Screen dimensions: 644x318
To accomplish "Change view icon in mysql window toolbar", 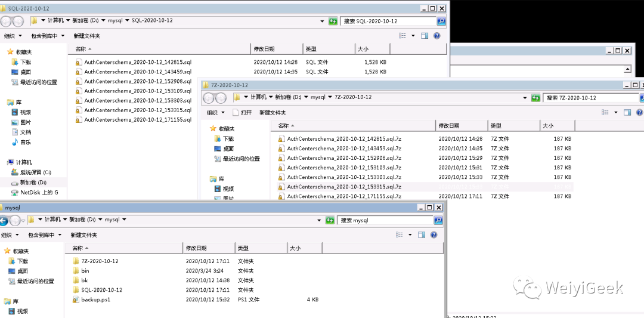I will [x=400, y=235].
